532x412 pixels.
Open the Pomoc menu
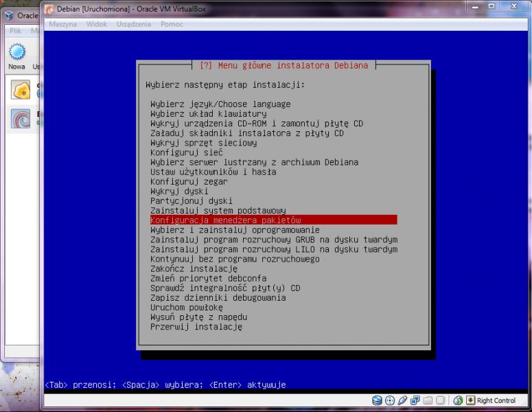tap(171, 24)
